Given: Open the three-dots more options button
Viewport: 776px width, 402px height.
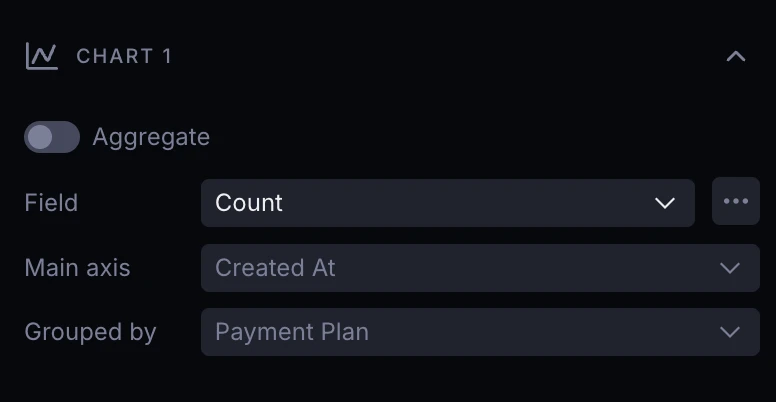Looking at the screenshot, I should click(x=735, y=202).
